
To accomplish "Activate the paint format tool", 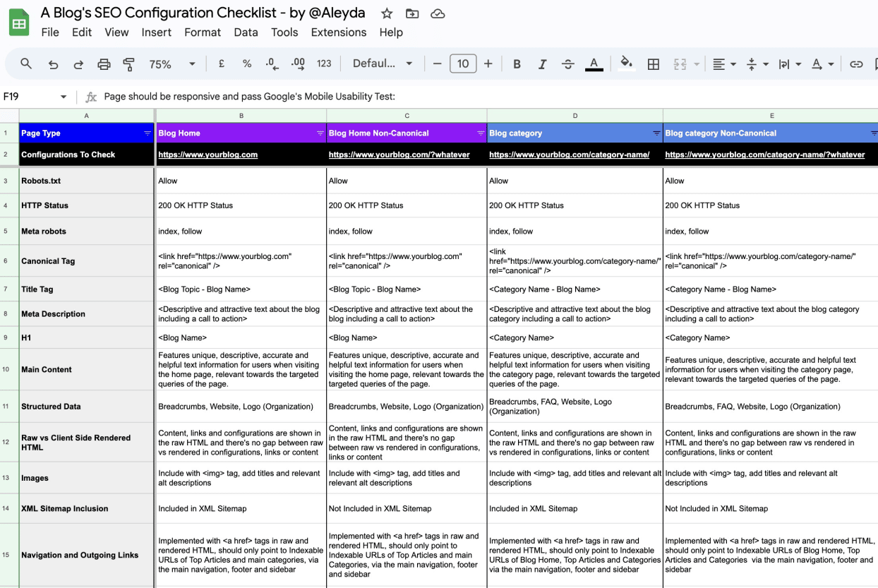I will pos(128,64).
